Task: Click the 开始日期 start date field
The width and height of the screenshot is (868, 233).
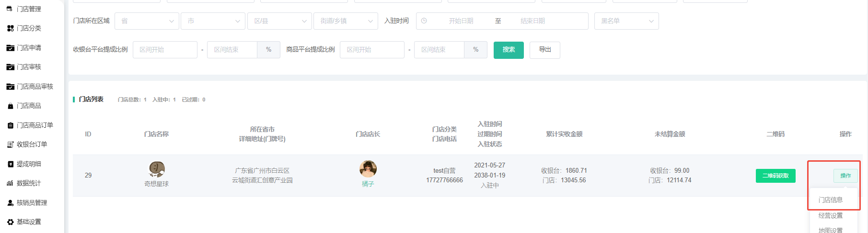Action: click(461, 21)
